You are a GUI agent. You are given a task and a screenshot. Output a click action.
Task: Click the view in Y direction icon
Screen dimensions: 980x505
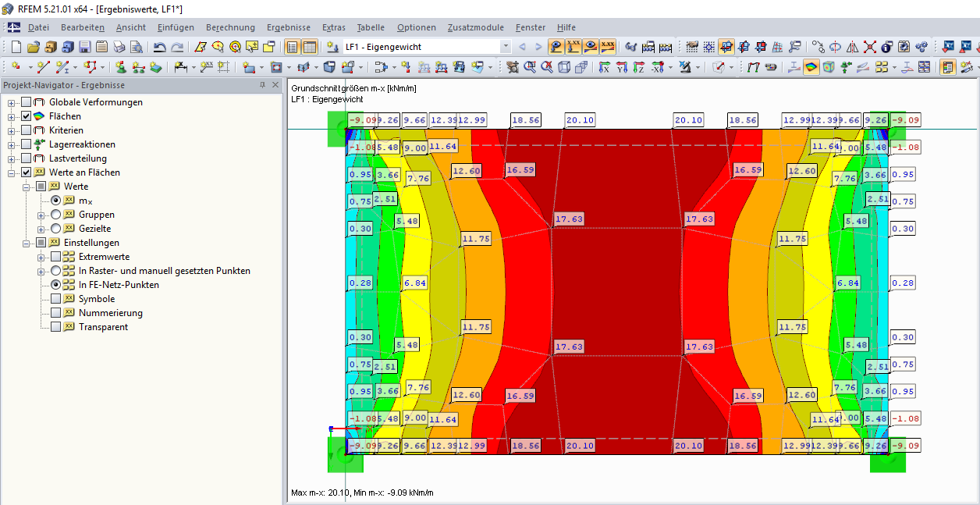[622, 67]
